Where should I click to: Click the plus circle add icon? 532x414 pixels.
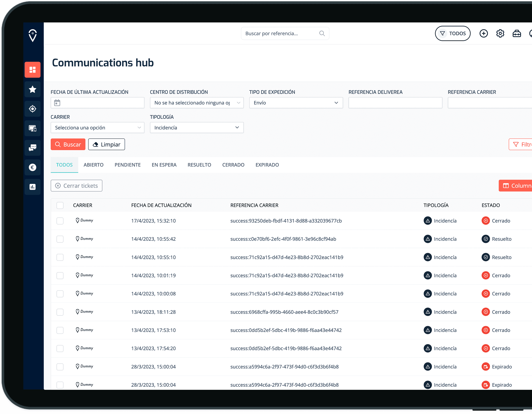click(x=484, y=33)
